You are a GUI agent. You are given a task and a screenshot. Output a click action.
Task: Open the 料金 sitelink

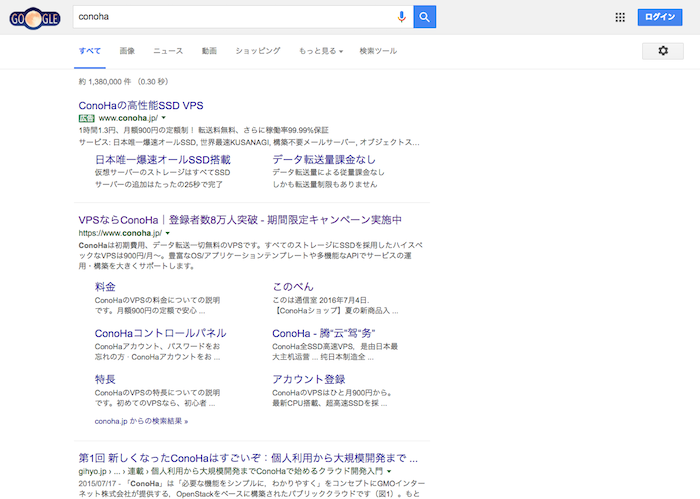tap(105, 287)
